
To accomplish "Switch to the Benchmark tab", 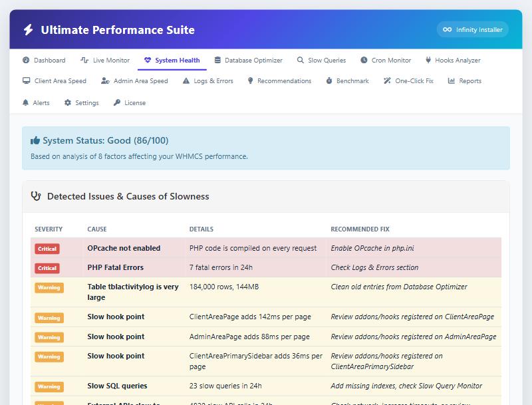I will point(347,80).
